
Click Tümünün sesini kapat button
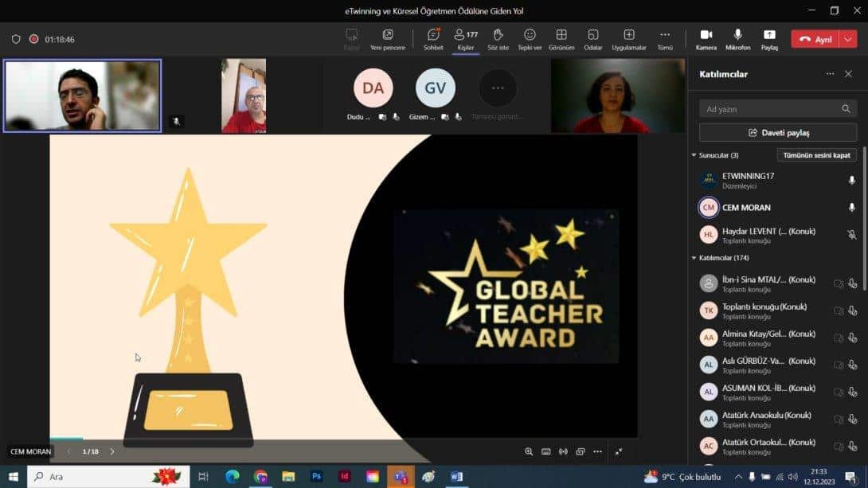816,155
